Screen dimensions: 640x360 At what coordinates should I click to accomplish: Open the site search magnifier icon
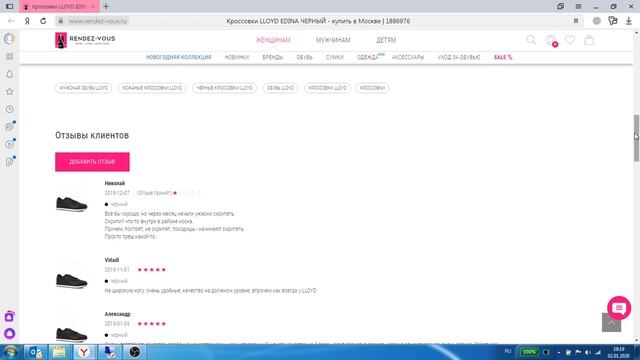click(x=531, y=40)
